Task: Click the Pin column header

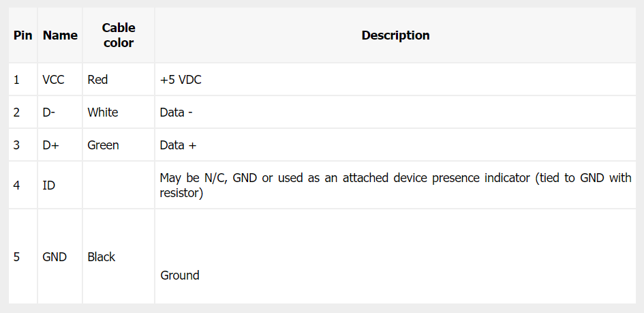Action: coord(22,35)
